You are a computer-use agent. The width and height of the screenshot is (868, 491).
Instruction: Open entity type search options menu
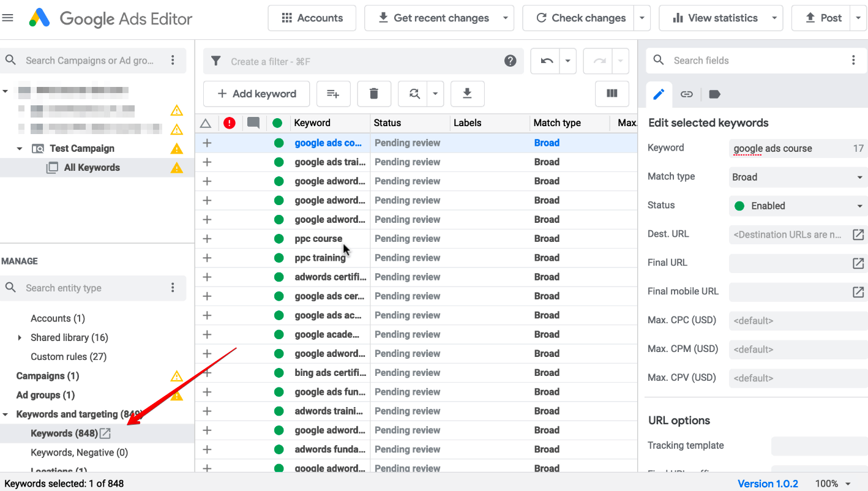click(173, 288)
